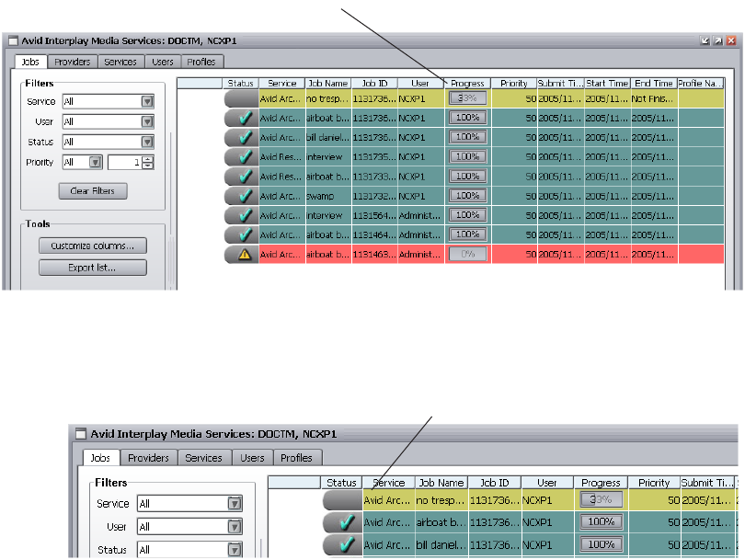
Task: Open the User filter dropdown in lower window
Action: tap(235, 526)
